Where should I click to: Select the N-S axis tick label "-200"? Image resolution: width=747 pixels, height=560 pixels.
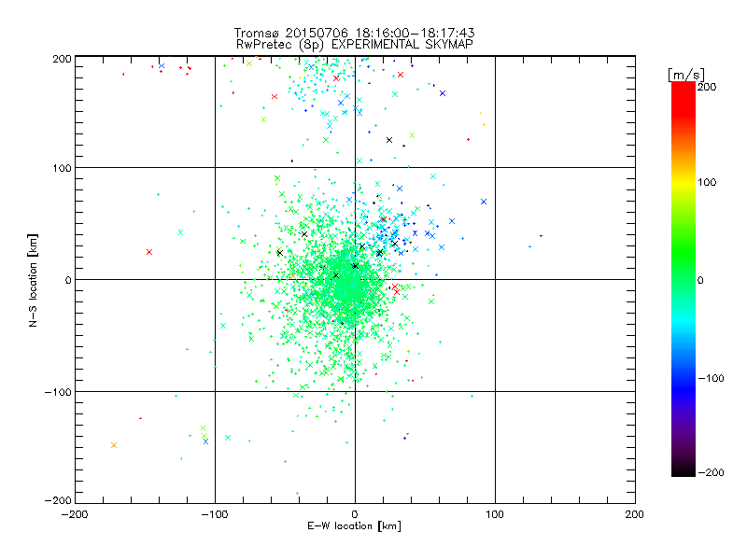coord(58,500)
